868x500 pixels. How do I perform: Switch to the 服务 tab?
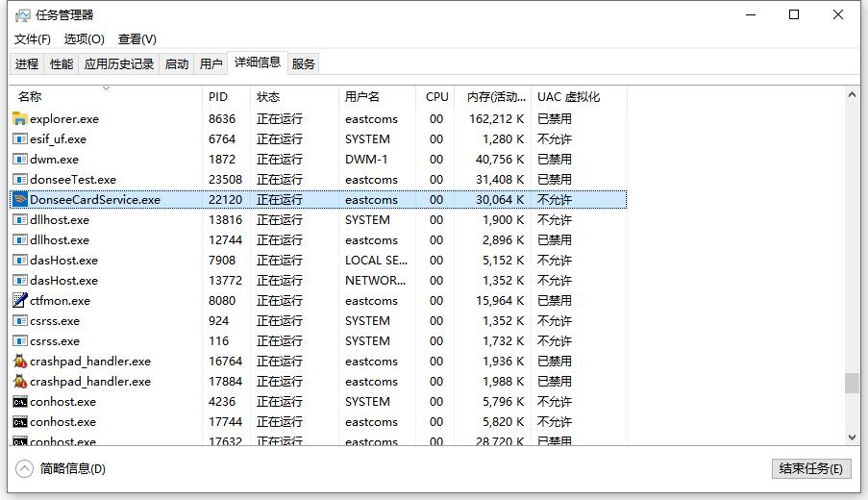pyautogui.click(x=303, y=64)
